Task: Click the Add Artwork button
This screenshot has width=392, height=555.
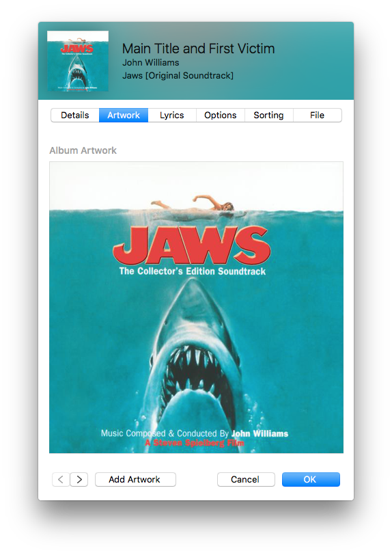Action: tap(135, 479)
